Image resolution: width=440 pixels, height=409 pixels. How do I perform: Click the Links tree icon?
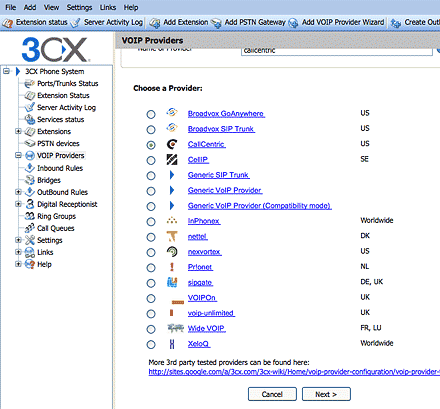click(30, 252)
